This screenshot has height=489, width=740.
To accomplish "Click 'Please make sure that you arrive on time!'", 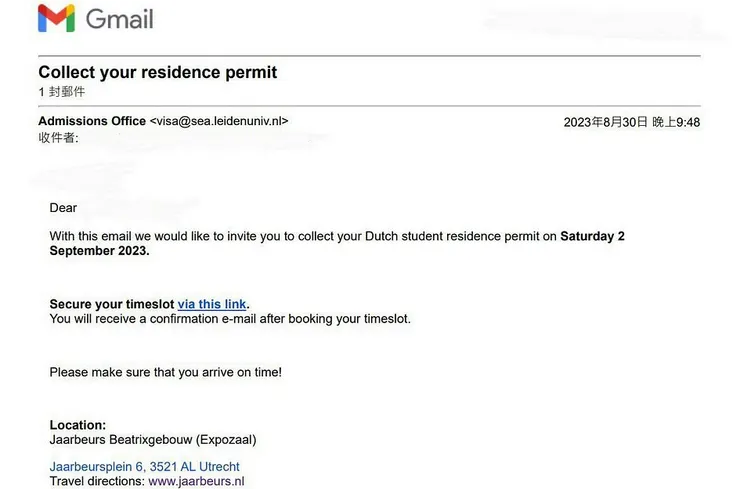I will [x=166, y=372].
